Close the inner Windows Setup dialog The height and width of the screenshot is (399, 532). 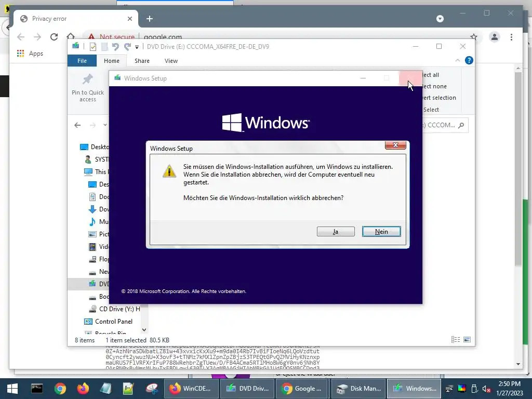(x=395, y=145)
